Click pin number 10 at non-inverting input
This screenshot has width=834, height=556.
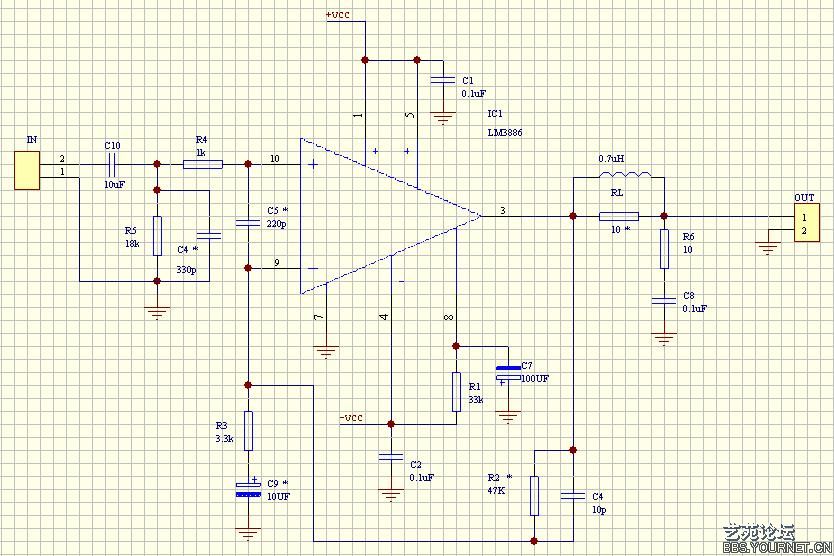point(274,159)
